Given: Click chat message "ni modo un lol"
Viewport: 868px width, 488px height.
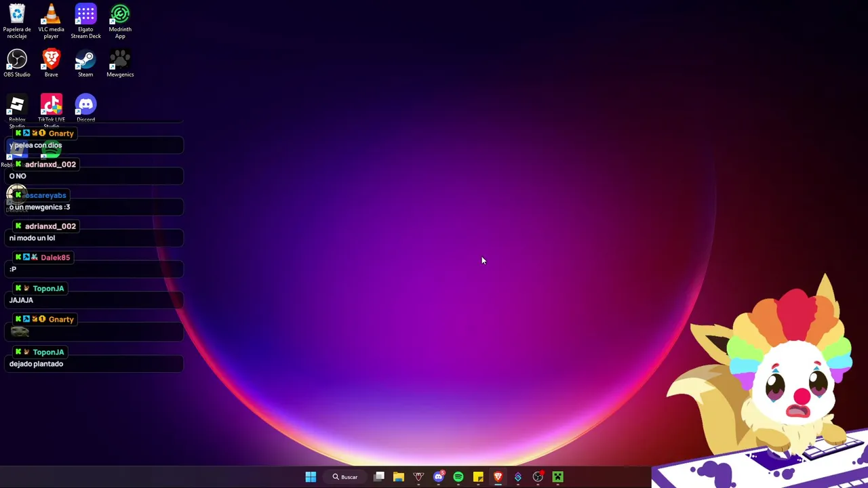Looking at the screenshot, I should (x=32, y=239).
